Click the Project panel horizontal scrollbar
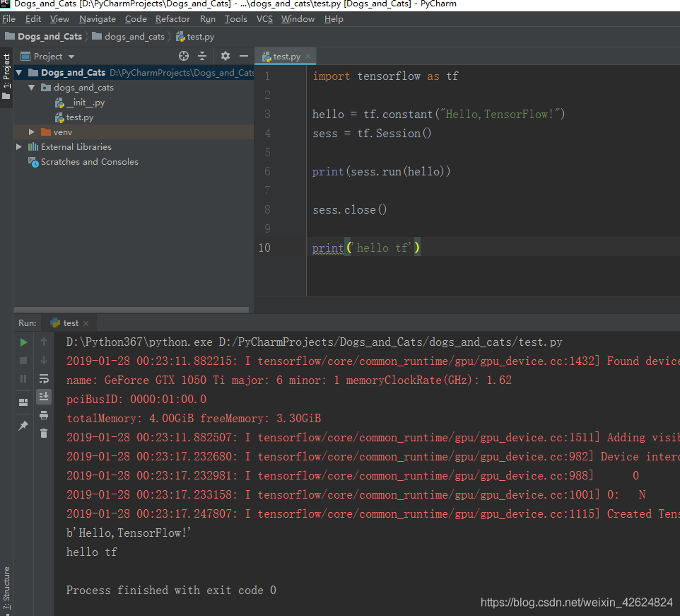 (131, 310)
